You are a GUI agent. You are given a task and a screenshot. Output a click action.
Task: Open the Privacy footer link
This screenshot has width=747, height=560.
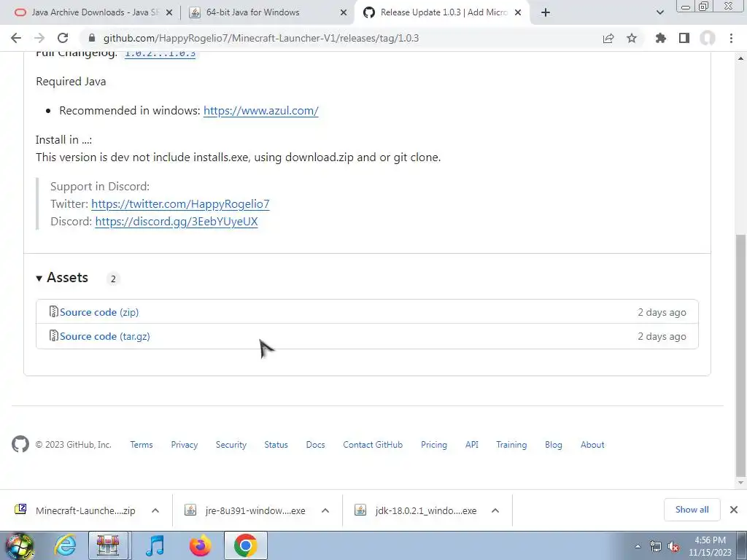click(x=185, y=445)
